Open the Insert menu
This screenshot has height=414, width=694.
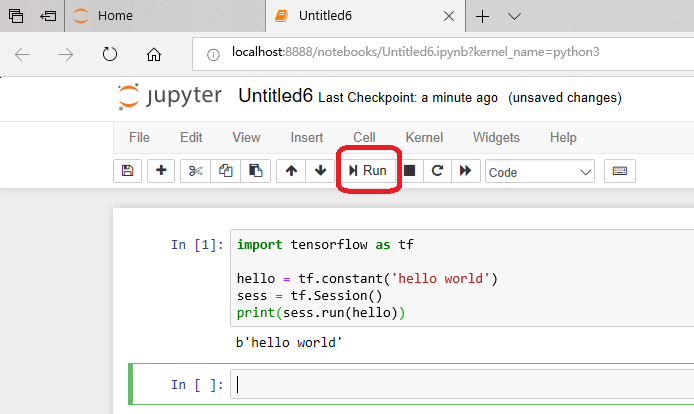point(307,138)
